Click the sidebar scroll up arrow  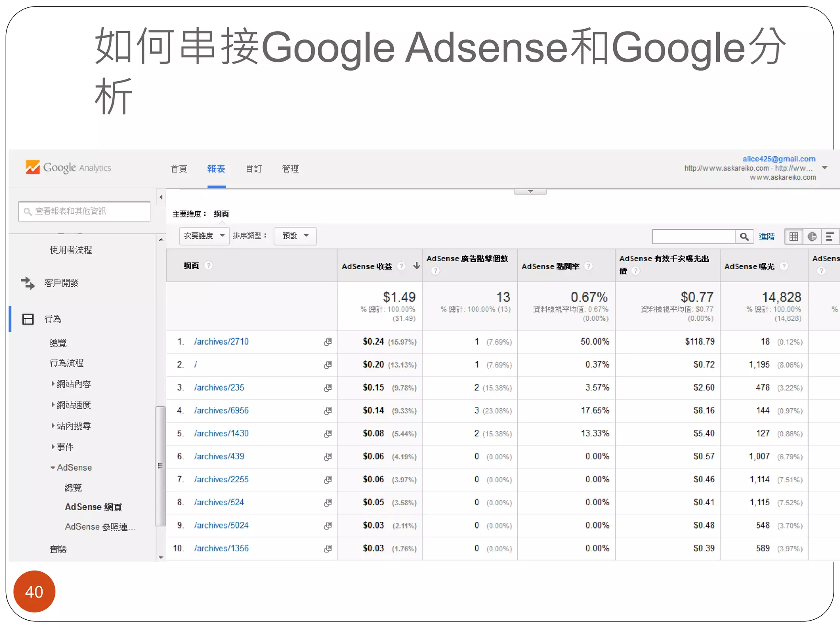coord(161,239)
